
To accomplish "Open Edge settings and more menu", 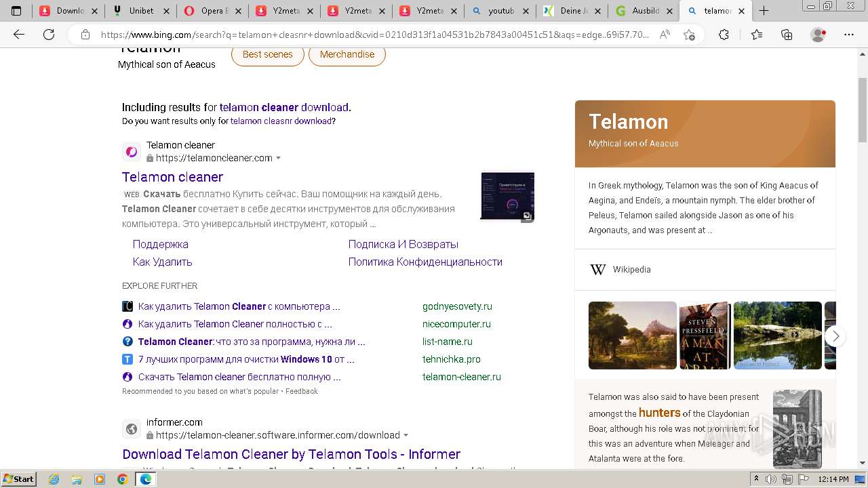I will point(849,35).
